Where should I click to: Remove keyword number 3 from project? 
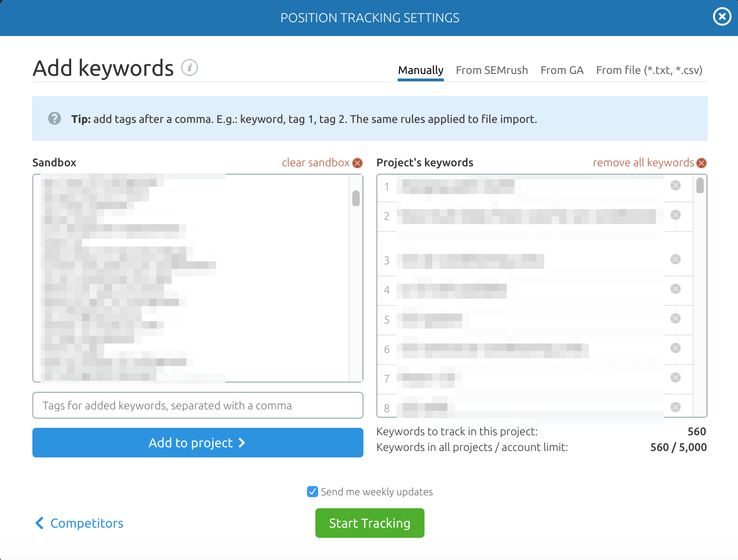pos(676,259)
